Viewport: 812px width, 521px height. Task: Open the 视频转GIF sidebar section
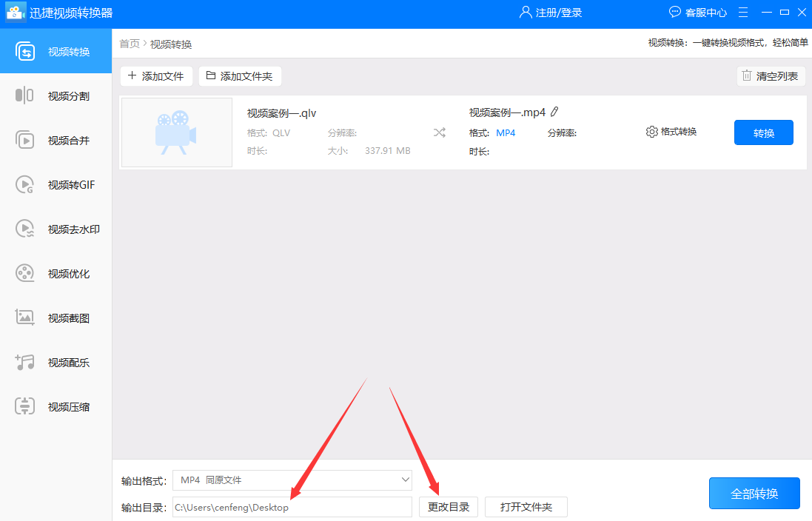click(x=56, y=185)
